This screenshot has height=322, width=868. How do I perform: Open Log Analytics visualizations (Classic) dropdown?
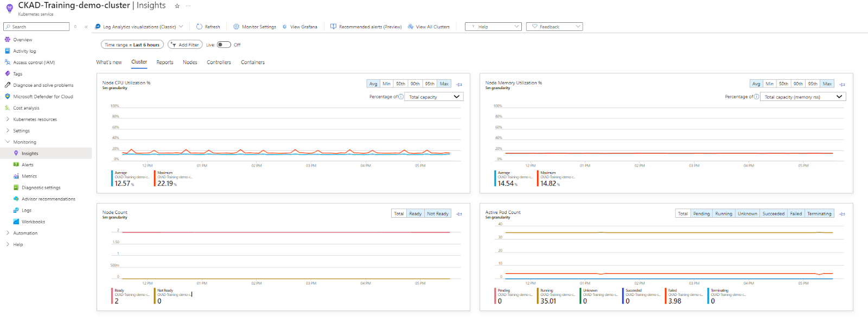click(139, 27)
